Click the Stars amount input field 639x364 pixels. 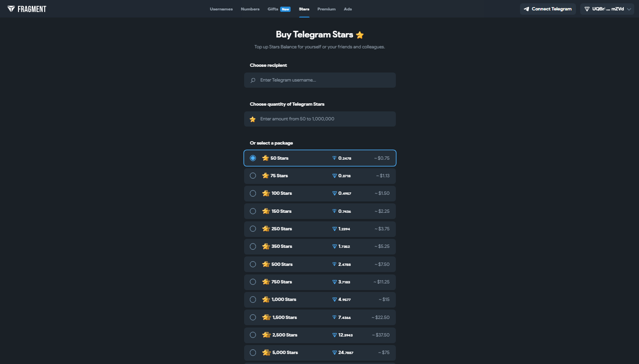(325, 119)
